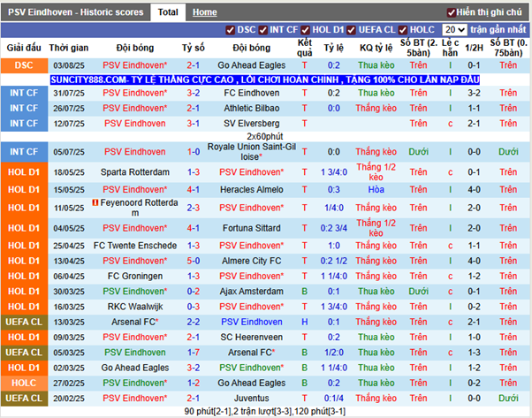
Task: Open FC Twente Enschede team link
Action: click(135, 246)
